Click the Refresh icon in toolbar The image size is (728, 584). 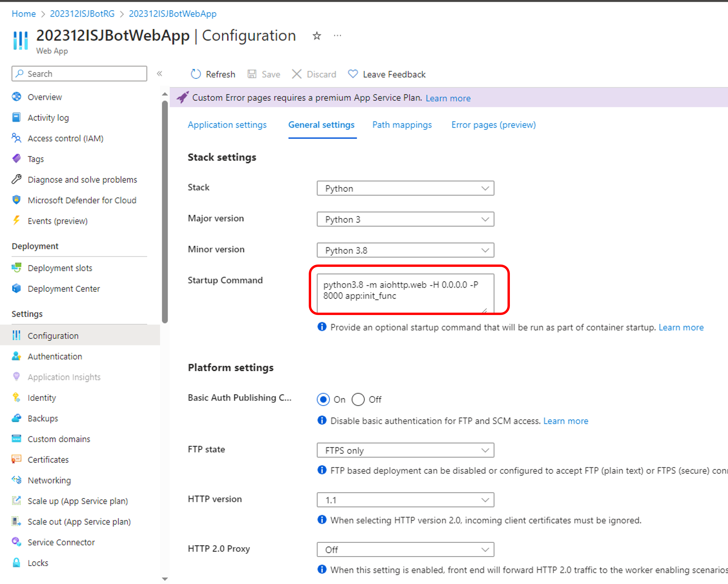tap(196, 74)
